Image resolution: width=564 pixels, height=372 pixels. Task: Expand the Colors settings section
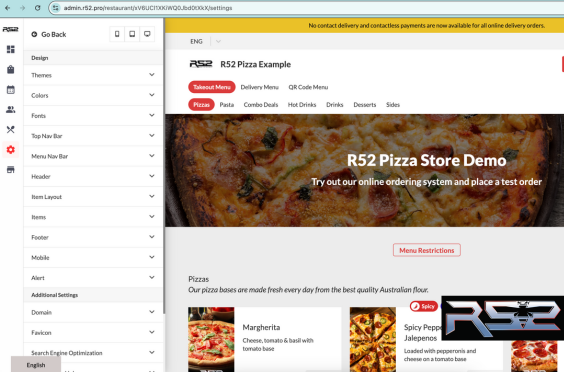pos(93,95)
